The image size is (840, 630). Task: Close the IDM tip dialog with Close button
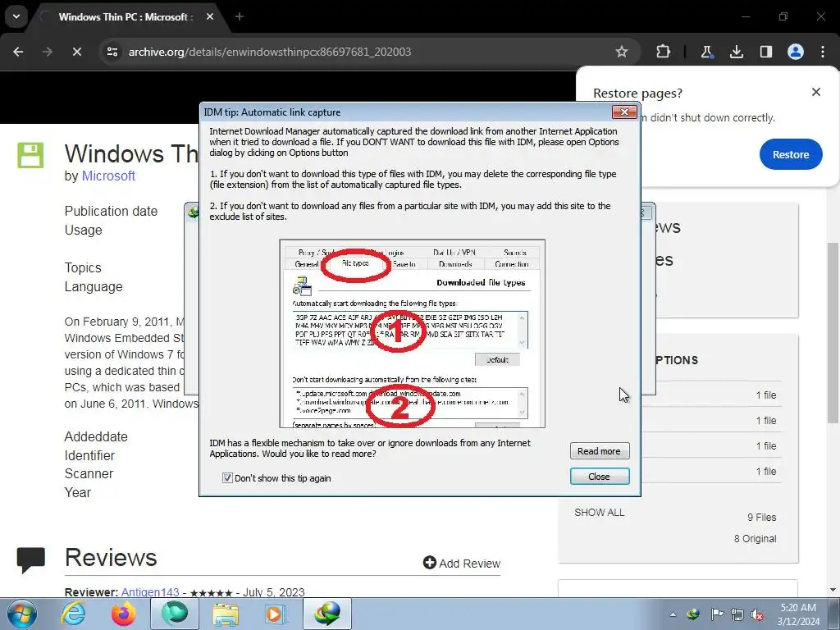[x=599, y=477]
